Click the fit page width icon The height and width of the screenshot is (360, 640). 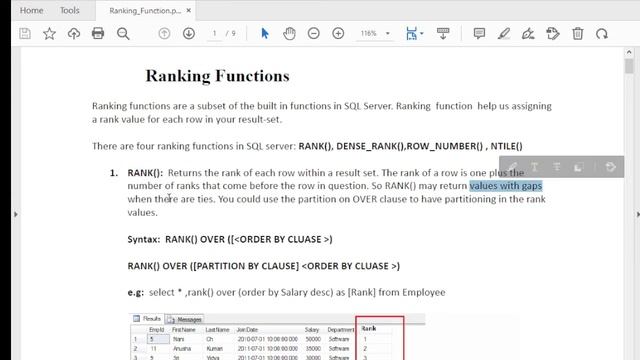tap(411, 33)
